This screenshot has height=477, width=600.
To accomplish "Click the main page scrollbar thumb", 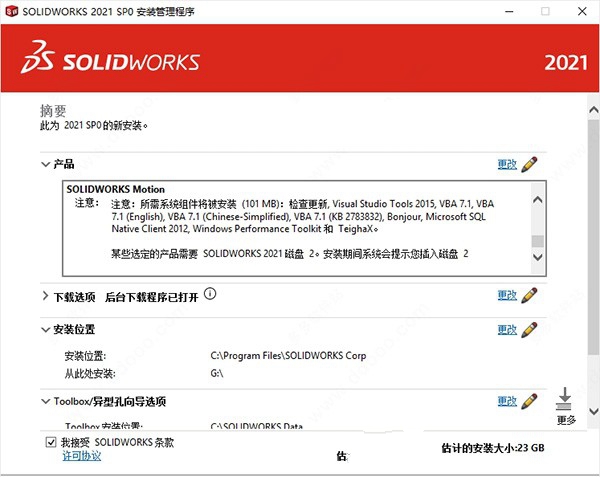I will tap(593, 237).
